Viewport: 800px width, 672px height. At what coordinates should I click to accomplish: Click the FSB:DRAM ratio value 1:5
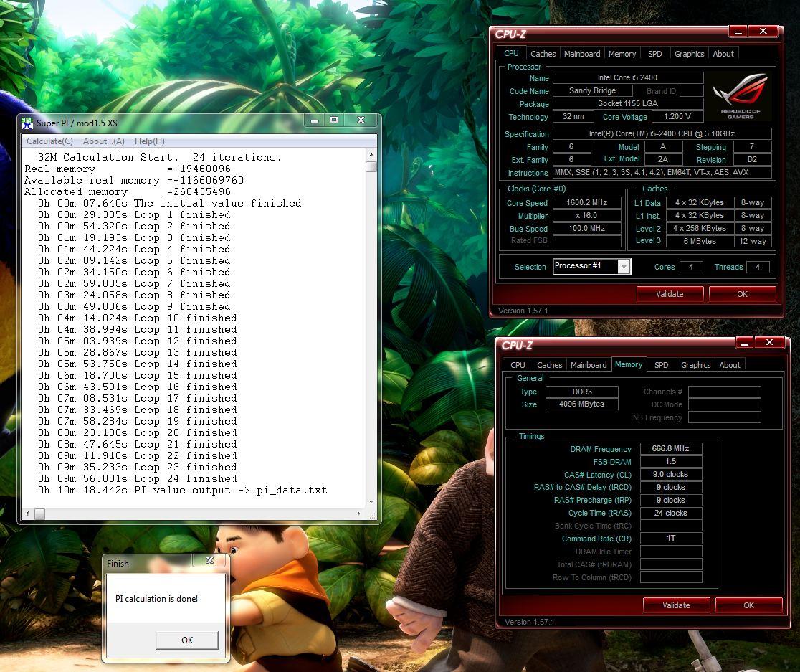click(670, 461)
